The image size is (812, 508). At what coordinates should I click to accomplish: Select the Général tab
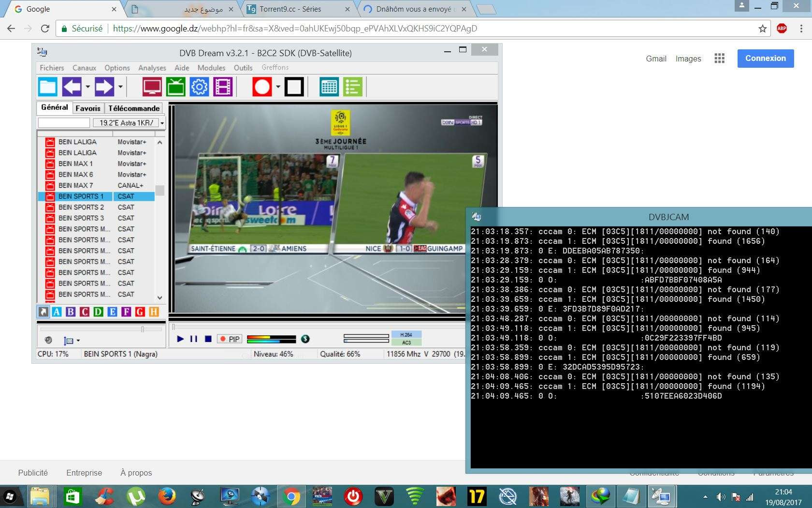pos(55,107)
